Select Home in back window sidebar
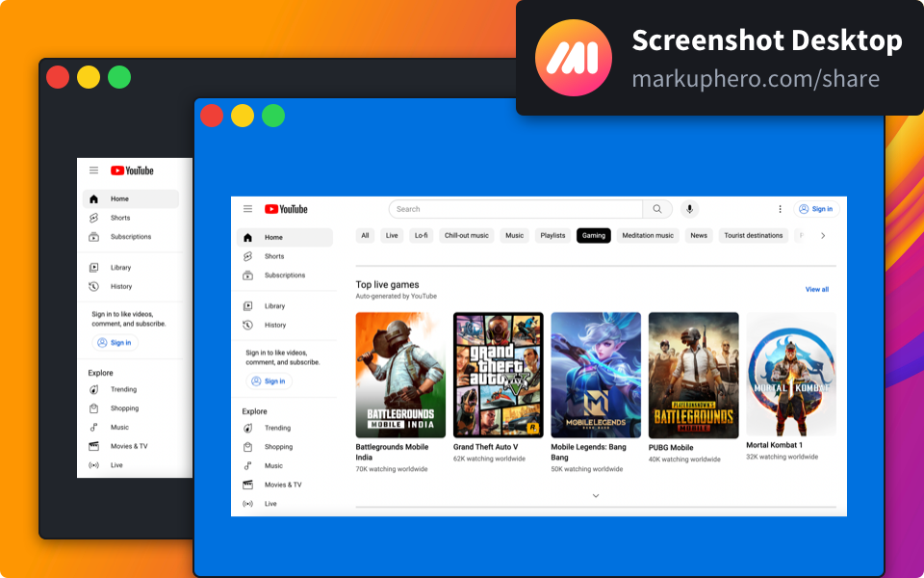The width and height of the screenshot is (924, 578). pos(131,198)
